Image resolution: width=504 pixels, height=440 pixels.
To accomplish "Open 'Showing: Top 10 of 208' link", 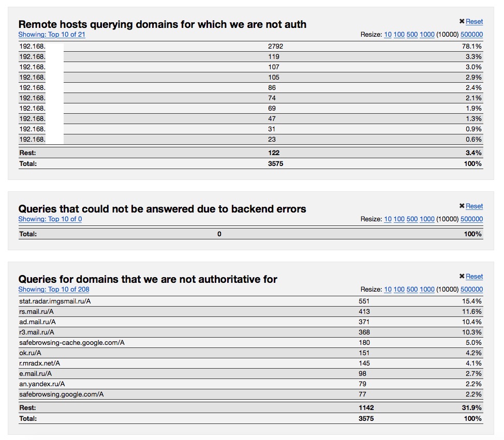I will click(x=54, y=290).
